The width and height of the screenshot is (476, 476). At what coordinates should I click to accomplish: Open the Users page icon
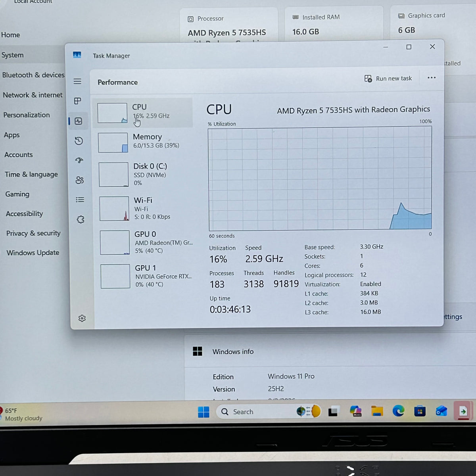point(80,180)
